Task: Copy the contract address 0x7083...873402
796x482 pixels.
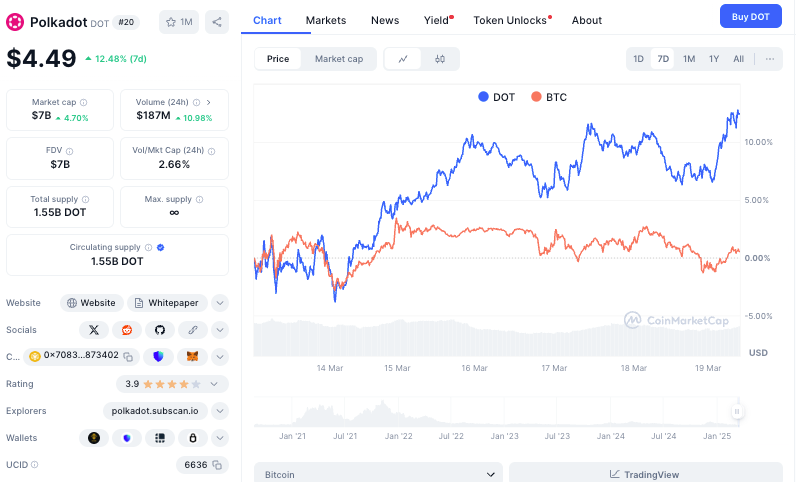Action: coord(128,357)
